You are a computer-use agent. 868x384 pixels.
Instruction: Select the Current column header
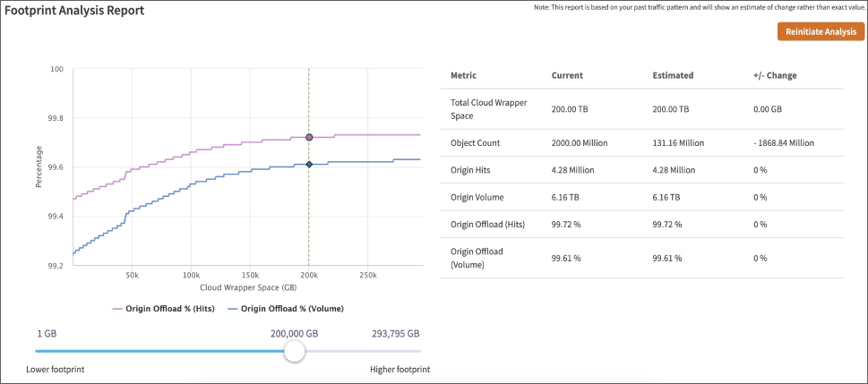pos(567,76)
